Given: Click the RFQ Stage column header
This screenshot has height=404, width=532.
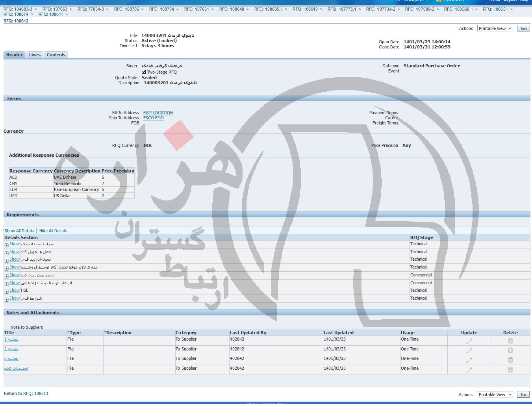Looking at the screenshot, I should [x=422, y=237].
